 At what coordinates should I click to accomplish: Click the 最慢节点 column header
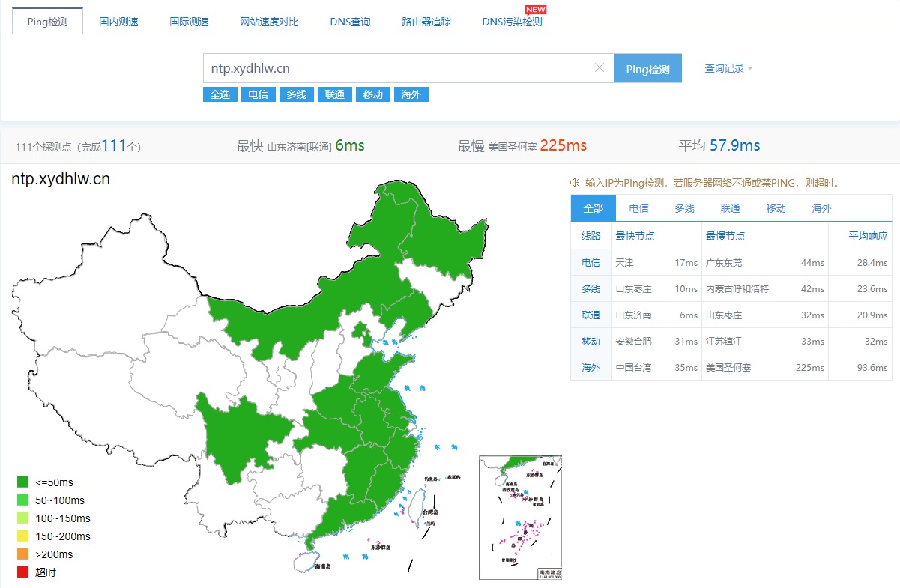pyautogui.click(x=725, y=236)
